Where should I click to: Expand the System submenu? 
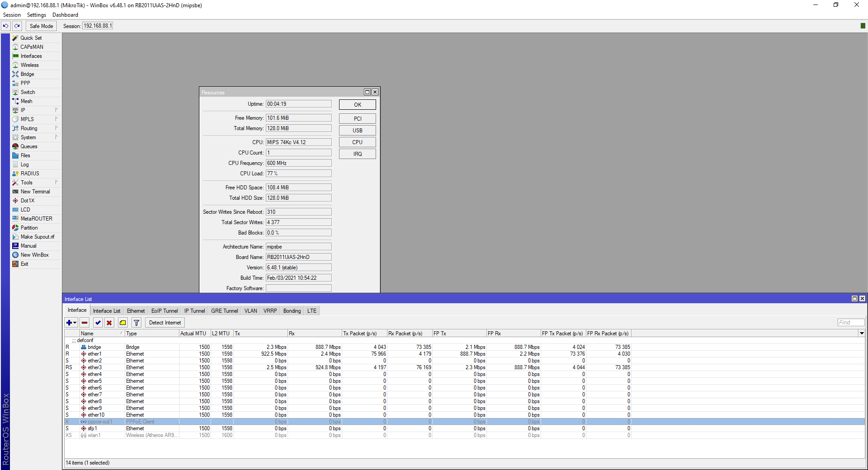36,137
